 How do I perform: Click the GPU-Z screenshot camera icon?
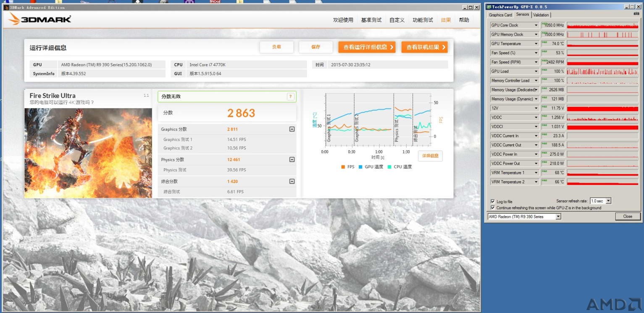[x=636, y=14]
